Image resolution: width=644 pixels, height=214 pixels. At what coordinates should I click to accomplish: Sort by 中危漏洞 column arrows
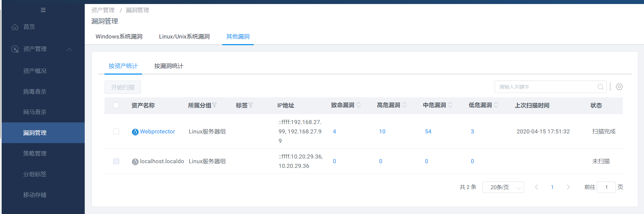[450, 105]
